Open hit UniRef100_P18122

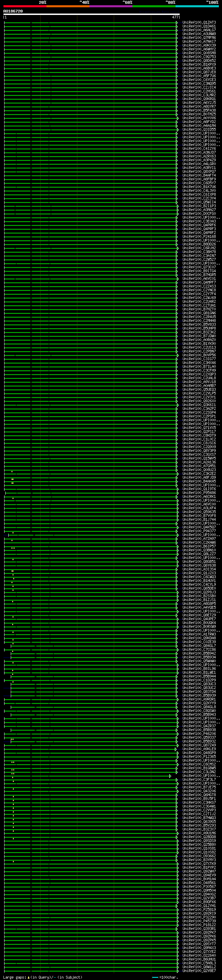[199, 925]
